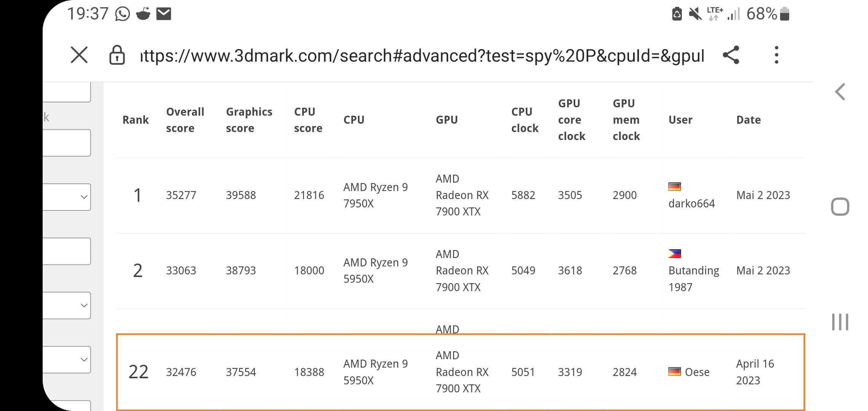Tap the muted sound icon in status bar

coord(695,14)
